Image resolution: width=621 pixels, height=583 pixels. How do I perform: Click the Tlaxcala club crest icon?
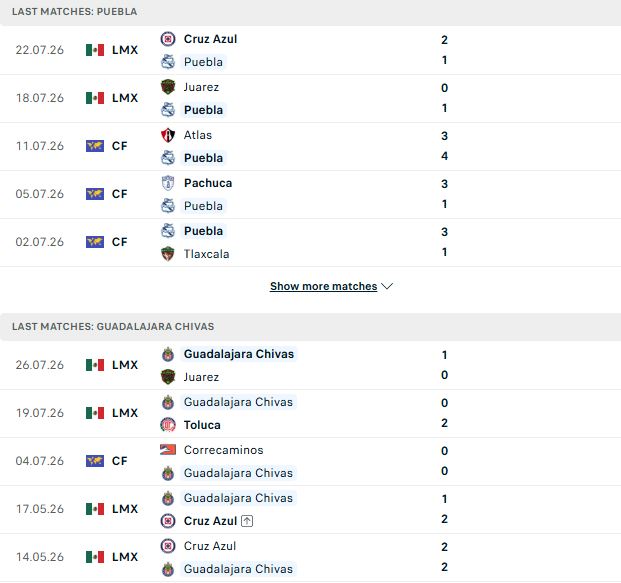pyautogui.click(x=168, y=254)
